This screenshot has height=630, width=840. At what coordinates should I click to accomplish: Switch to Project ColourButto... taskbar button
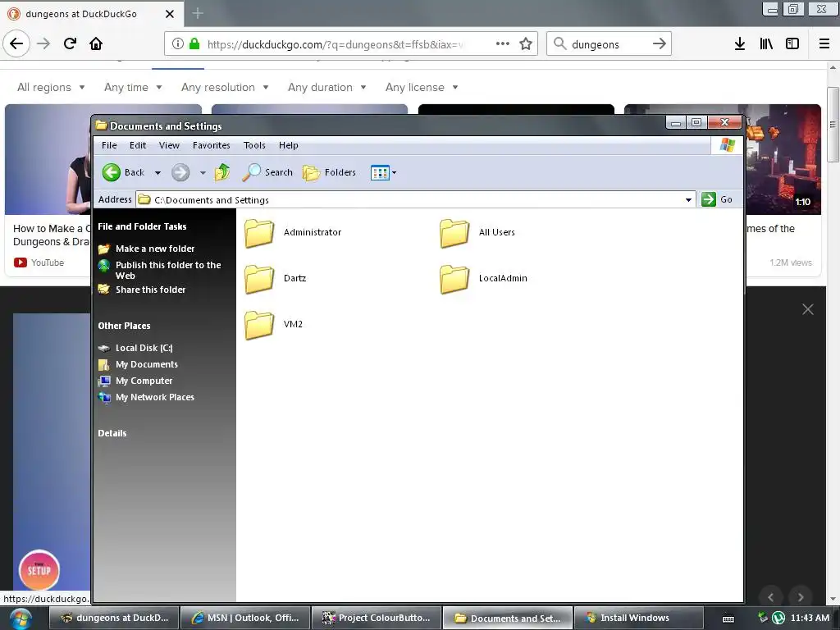(377, 619)
